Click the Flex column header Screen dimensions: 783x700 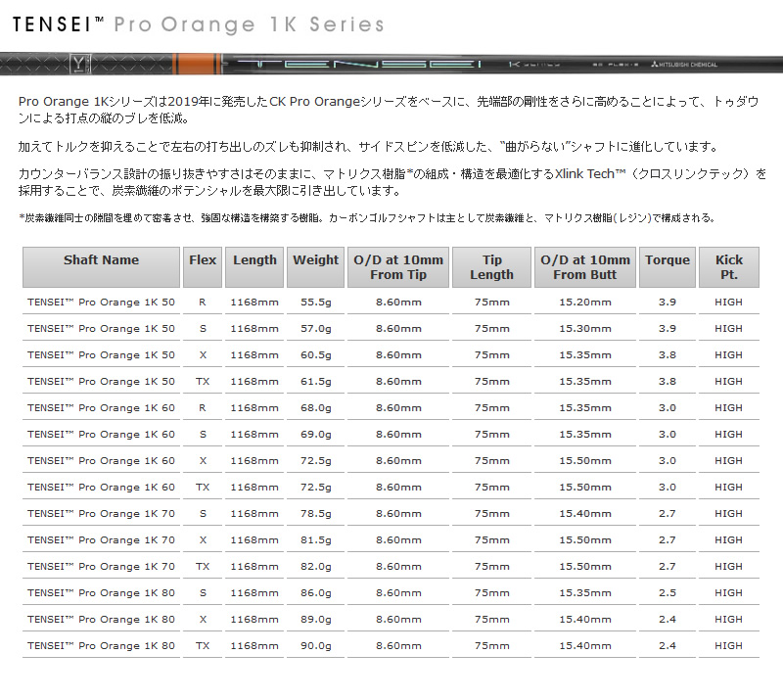[x=203, y=267]
